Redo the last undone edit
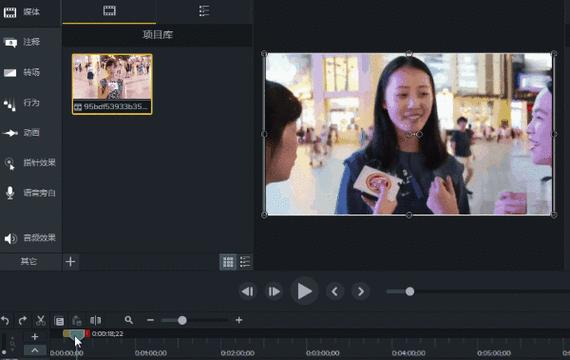 point(23,320)
